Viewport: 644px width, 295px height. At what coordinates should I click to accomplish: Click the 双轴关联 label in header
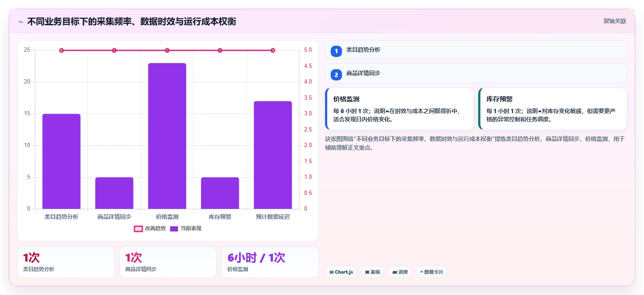point(614,21)
